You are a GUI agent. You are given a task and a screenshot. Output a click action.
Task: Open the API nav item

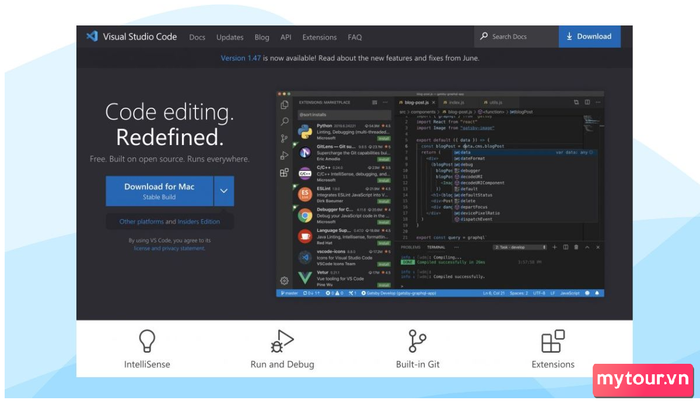286,37
